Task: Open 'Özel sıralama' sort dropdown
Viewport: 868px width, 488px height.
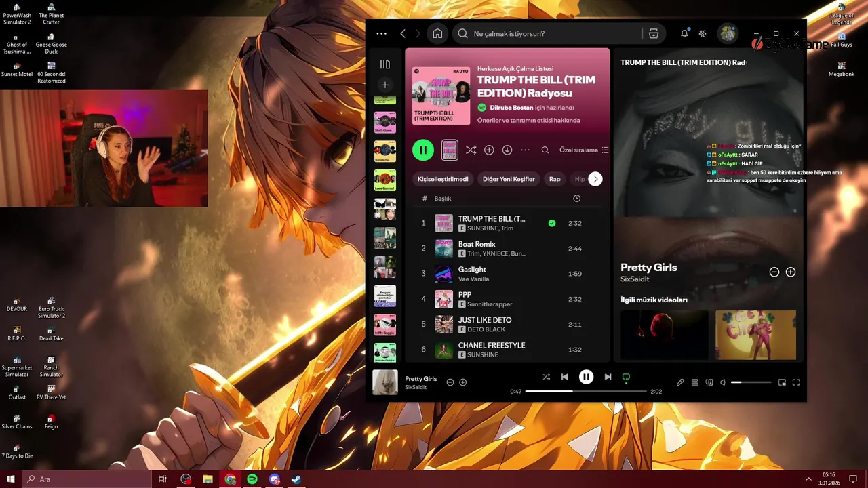Action: pyautogui.click(x=584, y=150)
